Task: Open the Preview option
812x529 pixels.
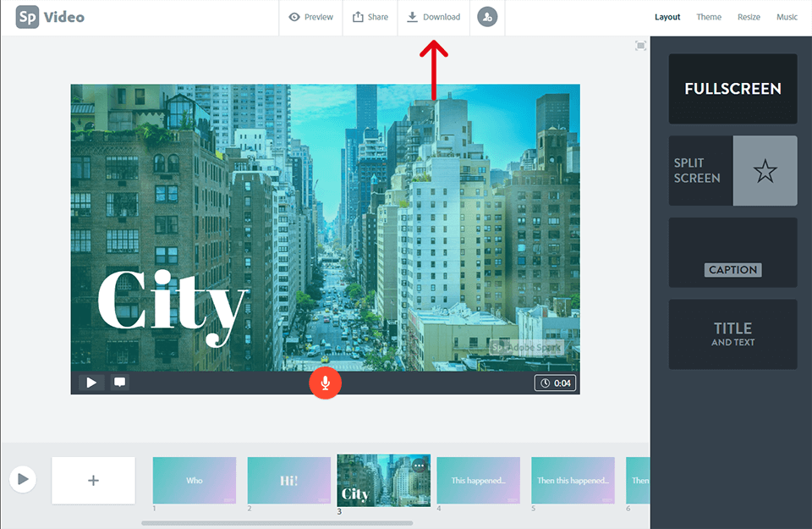Action: tap(310, 17)
